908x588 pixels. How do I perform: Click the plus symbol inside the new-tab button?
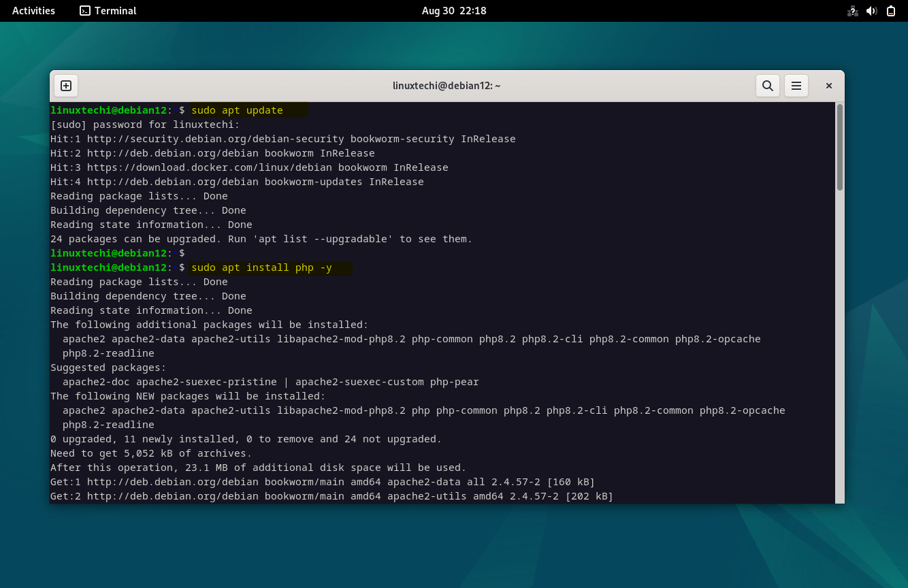65,85
